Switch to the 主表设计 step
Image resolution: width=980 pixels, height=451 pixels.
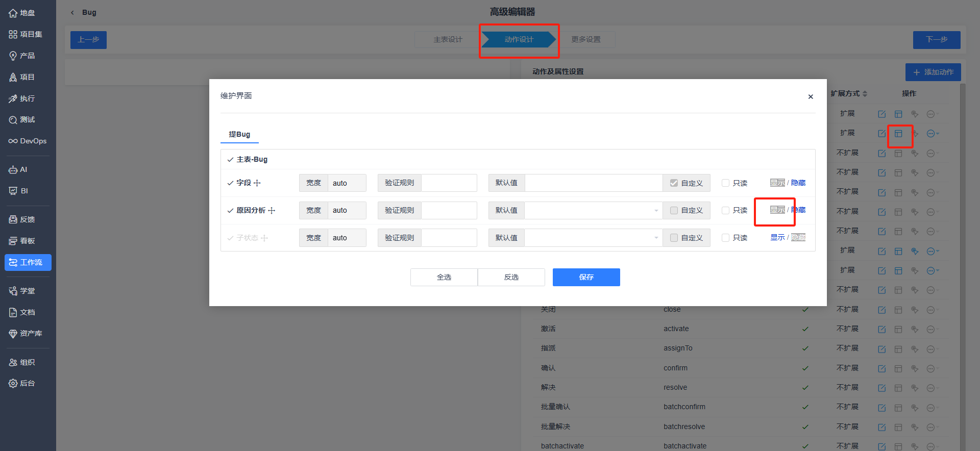pyautogui.click(x=448, y=39)
